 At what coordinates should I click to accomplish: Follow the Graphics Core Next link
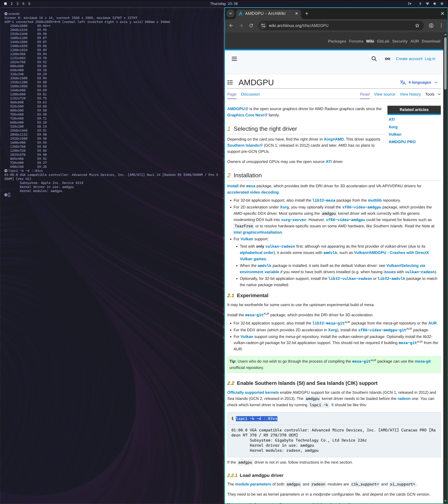coord(247,115)
